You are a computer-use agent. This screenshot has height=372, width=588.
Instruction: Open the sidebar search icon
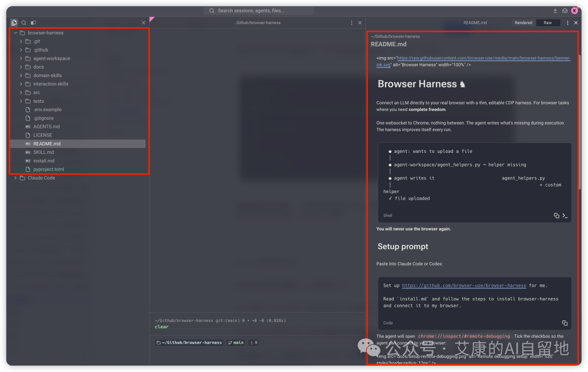coord(23,22)
